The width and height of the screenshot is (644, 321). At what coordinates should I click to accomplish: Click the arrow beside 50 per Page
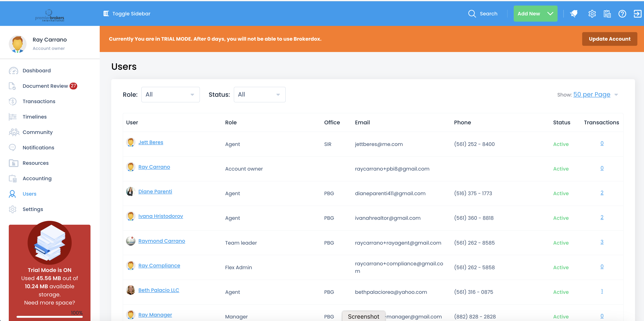point(616,95)
